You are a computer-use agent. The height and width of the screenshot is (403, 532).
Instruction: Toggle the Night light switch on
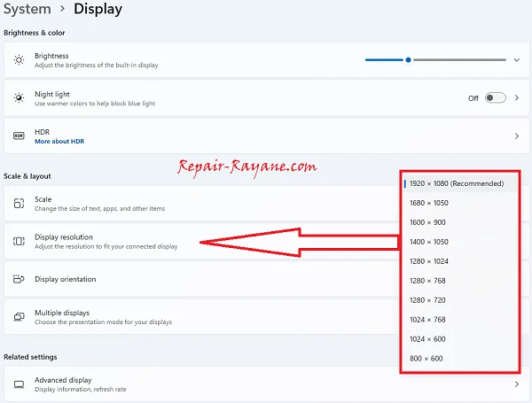[x=495, y=98]
